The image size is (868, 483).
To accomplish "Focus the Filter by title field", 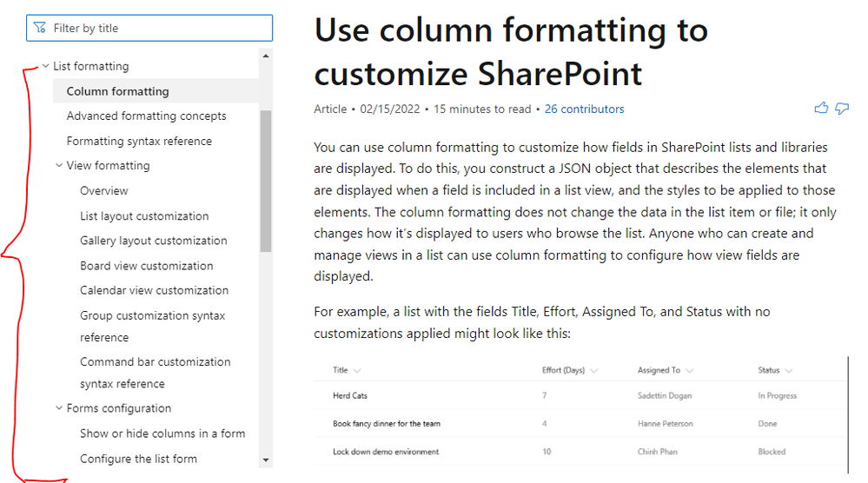I will [x=149, y=28].
